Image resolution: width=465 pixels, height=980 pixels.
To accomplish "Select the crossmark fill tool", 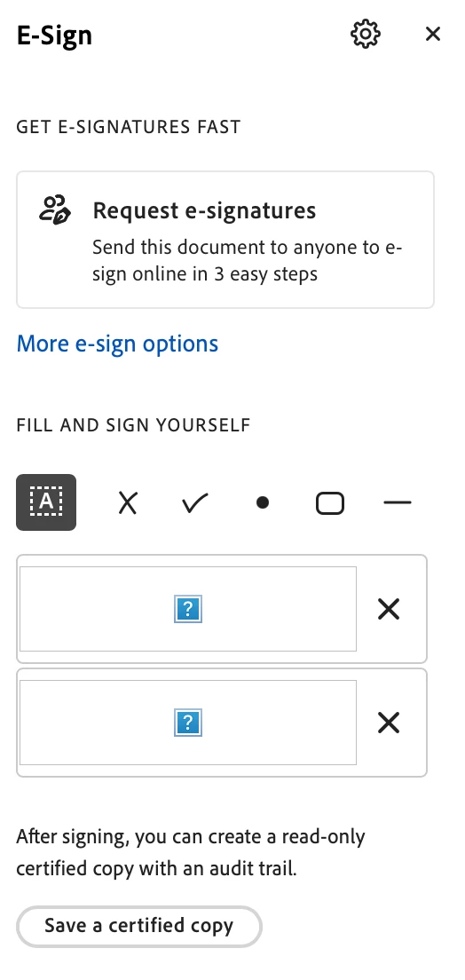I will pyautogui.click(x=128, y=502).
